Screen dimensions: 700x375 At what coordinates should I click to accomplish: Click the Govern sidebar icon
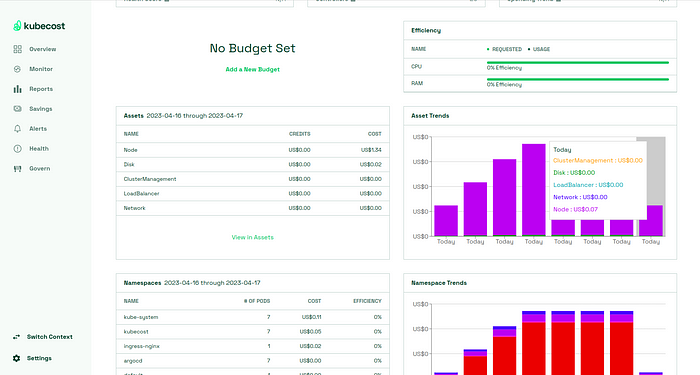click(17, 169)
